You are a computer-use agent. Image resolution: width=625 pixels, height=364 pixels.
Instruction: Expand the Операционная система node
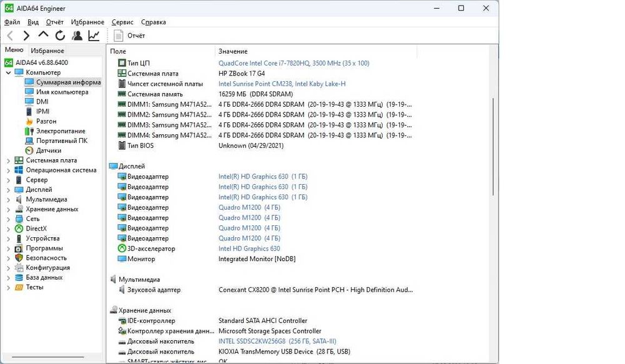8,170
